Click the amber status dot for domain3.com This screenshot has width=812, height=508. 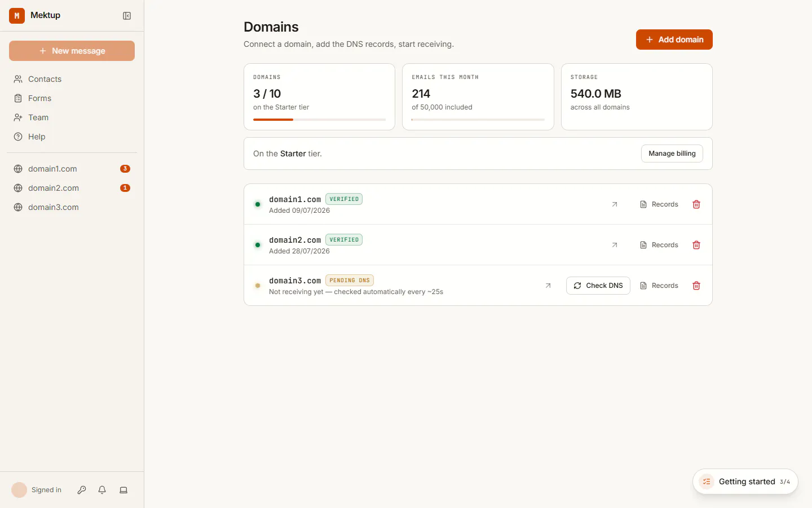click(x=258, y=286)
